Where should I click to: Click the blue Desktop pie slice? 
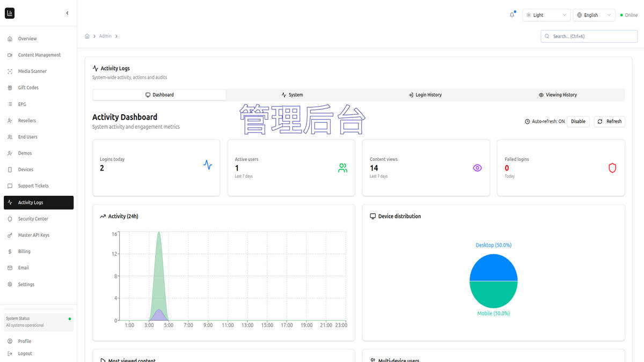tap(494, 268)
